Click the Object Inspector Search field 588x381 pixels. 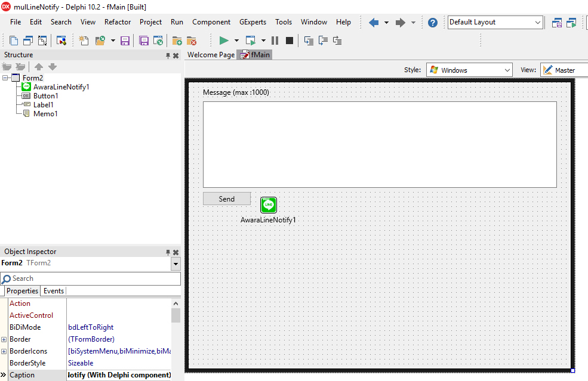point(90,278)
